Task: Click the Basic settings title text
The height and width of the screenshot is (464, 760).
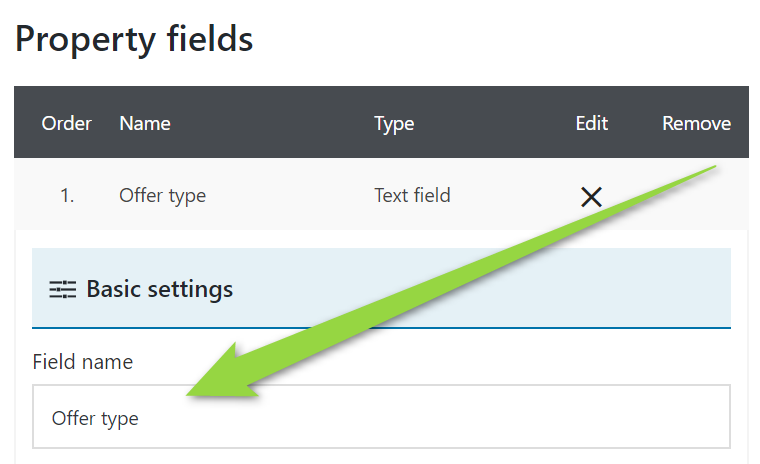Action: click(x=160, y=289)
